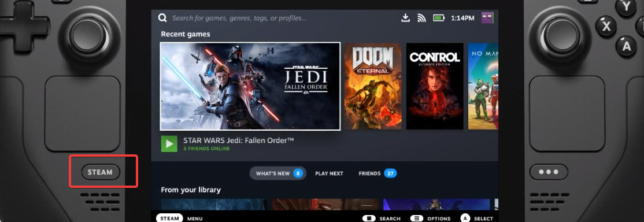The image size is (644, 222).
Task: Open the No Man's Sky cover
Action: pos(483,86)
